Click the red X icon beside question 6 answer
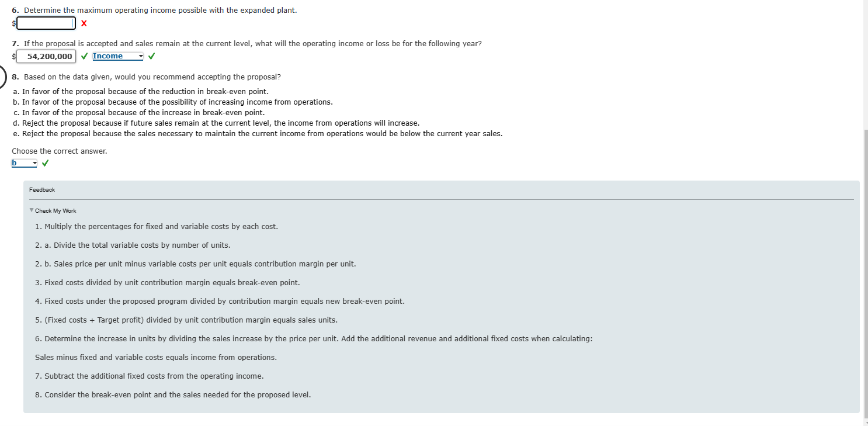The image size is (868, 426). click(x=83, y=23)
